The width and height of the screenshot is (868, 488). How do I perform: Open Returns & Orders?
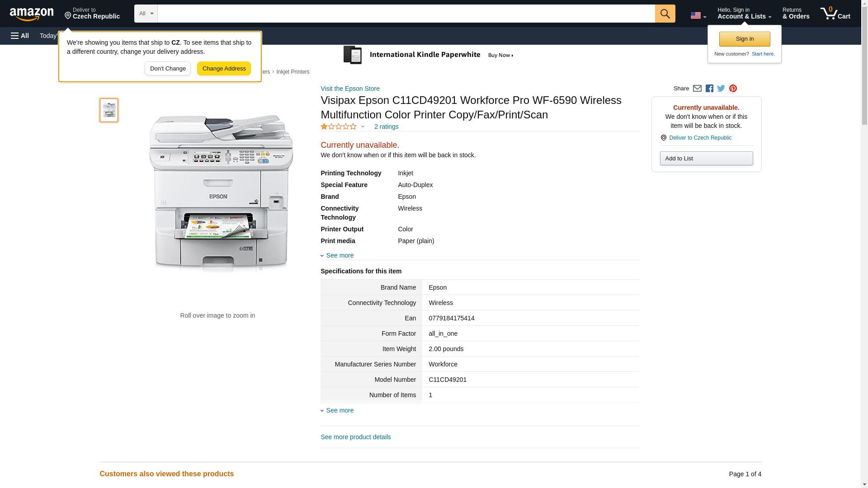(x=796, y=14)
